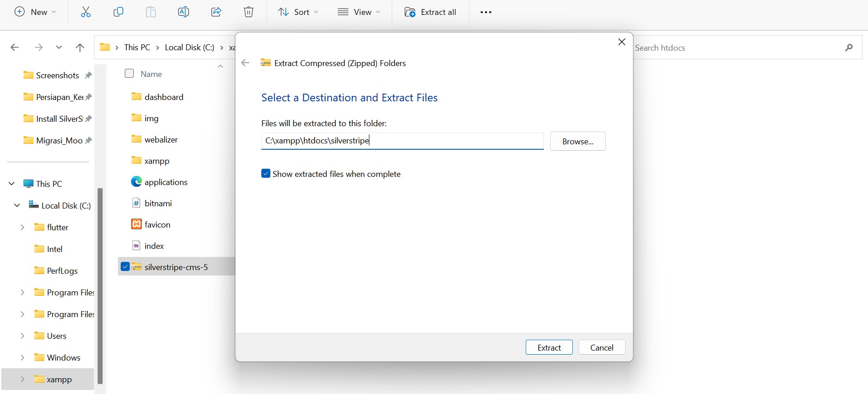This screenshot has height=394, width=868.
Task: Close the Extract Compressed Folders dialog
Action: point(622,42)
